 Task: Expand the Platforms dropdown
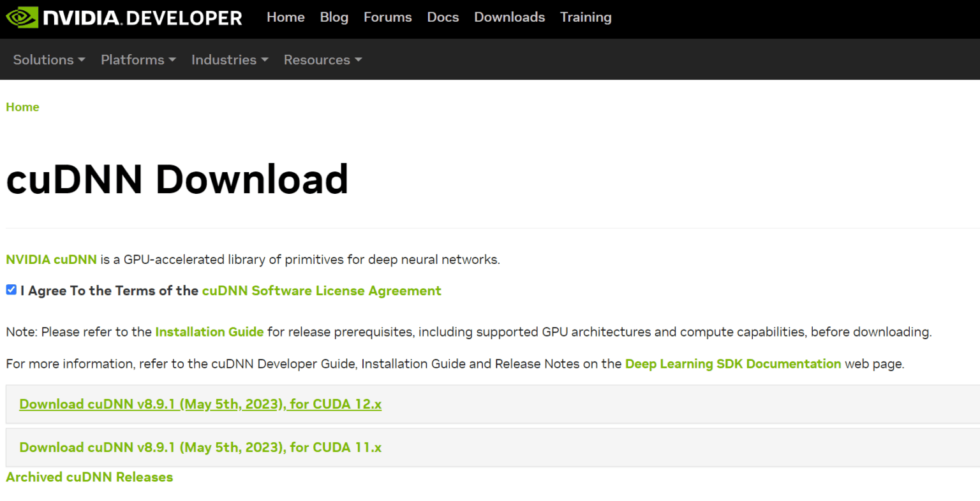coord(138,59)
